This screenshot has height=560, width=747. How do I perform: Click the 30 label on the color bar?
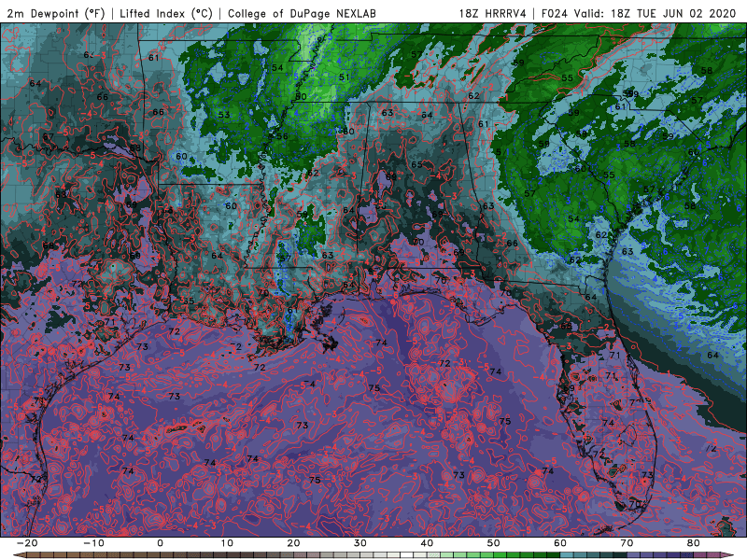[x=360, y=543]
